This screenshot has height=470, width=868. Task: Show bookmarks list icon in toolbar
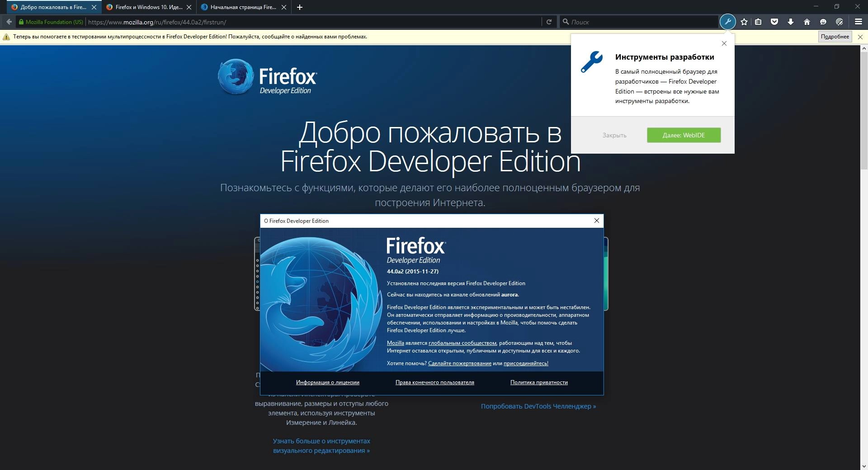758,22
